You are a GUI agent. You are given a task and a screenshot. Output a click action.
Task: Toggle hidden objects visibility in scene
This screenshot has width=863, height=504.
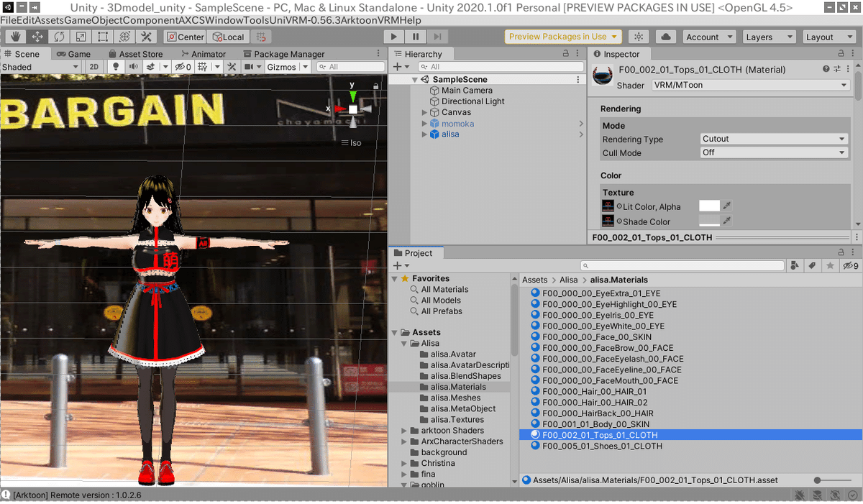(183, 67)
